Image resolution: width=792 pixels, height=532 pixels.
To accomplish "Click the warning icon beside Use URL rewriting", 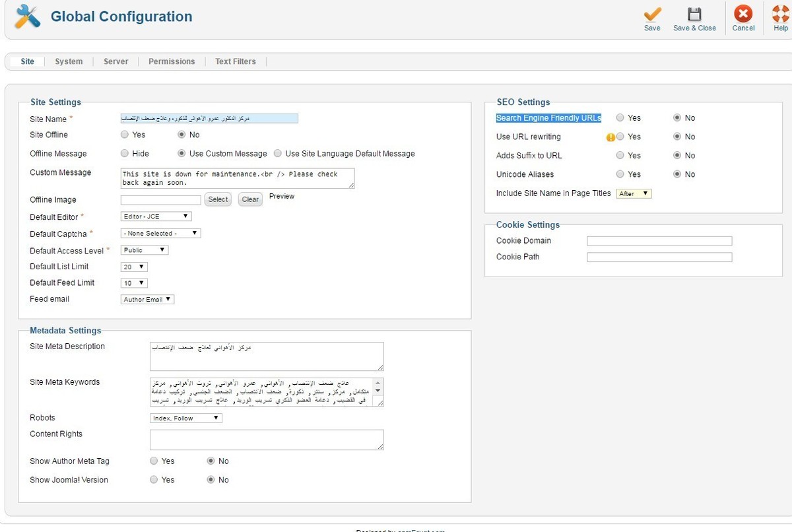I will tap(610, 137).
